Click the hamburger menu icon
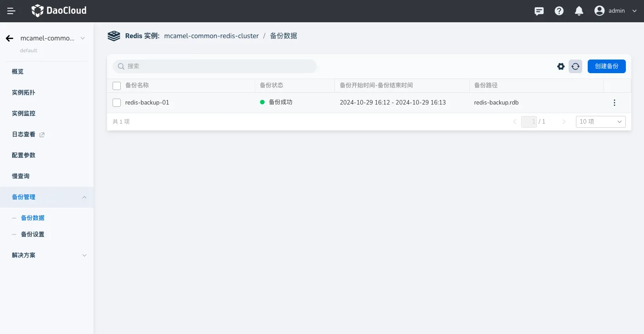The image size is (644, 334). (11, 11)
